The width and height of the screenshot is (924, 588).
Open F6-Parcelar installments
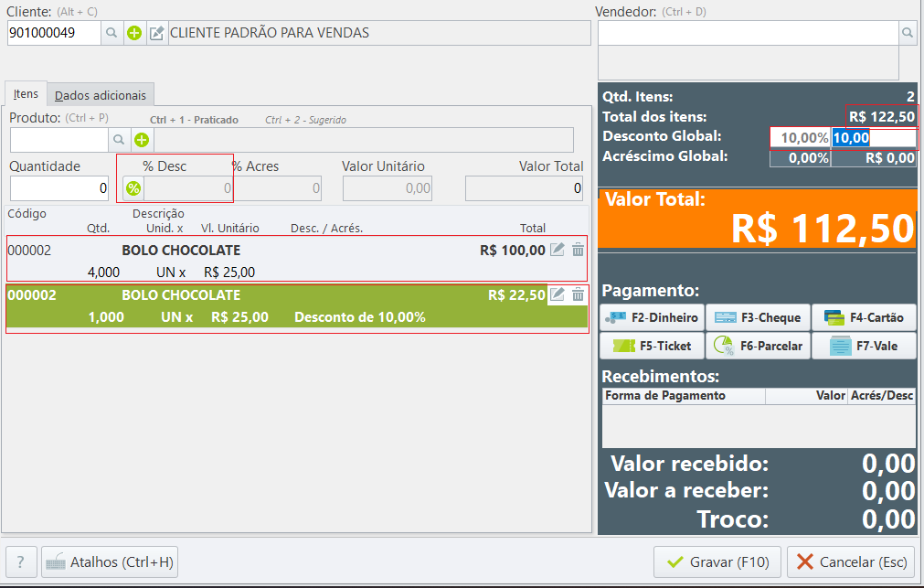(758, 346)
